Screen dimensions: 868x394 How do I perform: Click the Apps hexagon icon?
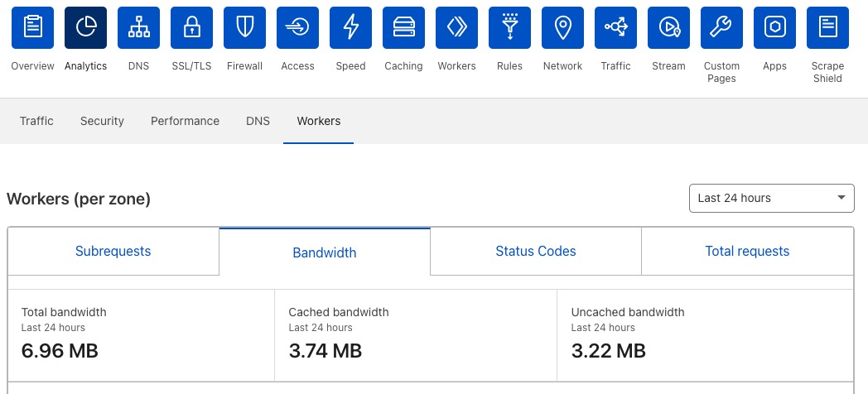(x=774, y=28)
